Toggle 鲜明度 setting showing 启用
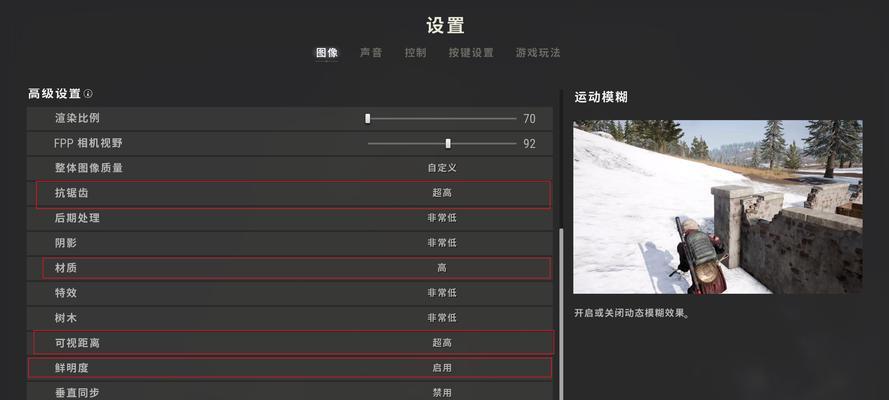Screen dimensions: 889x400 point(442,368)
